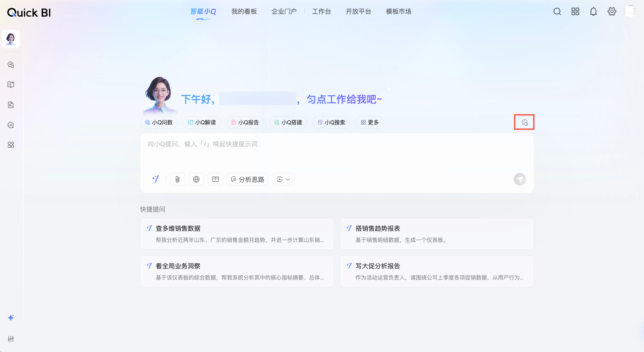The width and height of the screenshot is (644, 352).
Task: Switch to the 企业门户 tab
Action: click(284, 12)
